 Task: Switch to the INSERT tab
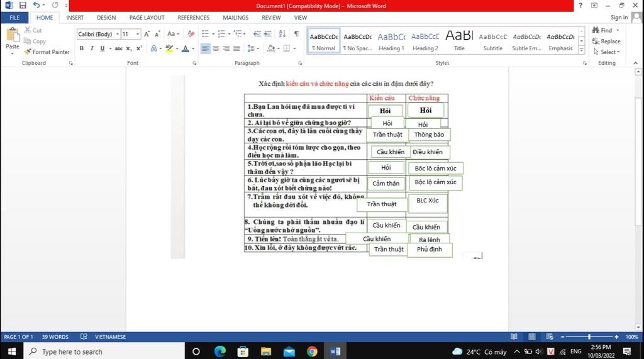coord(75,18)
